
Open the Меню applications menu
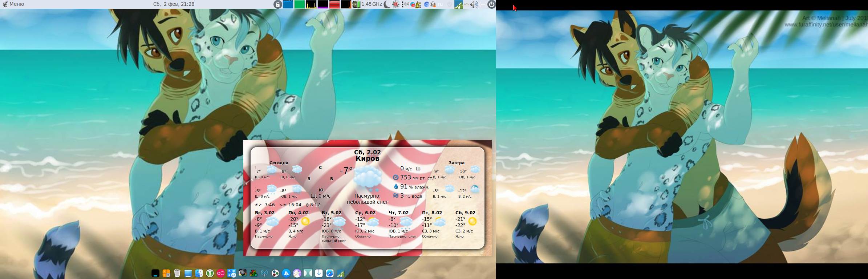pos(13,4)
